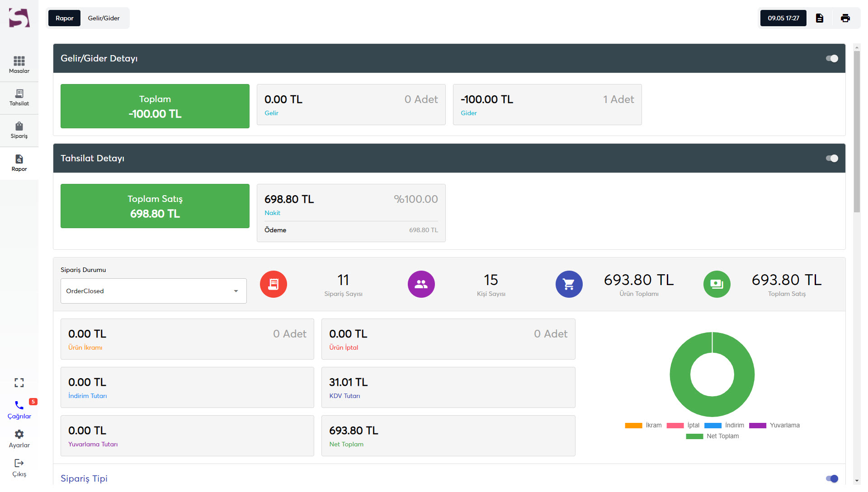
Task: Open Çağrılar phone calls icon
Action: point(19,405)
